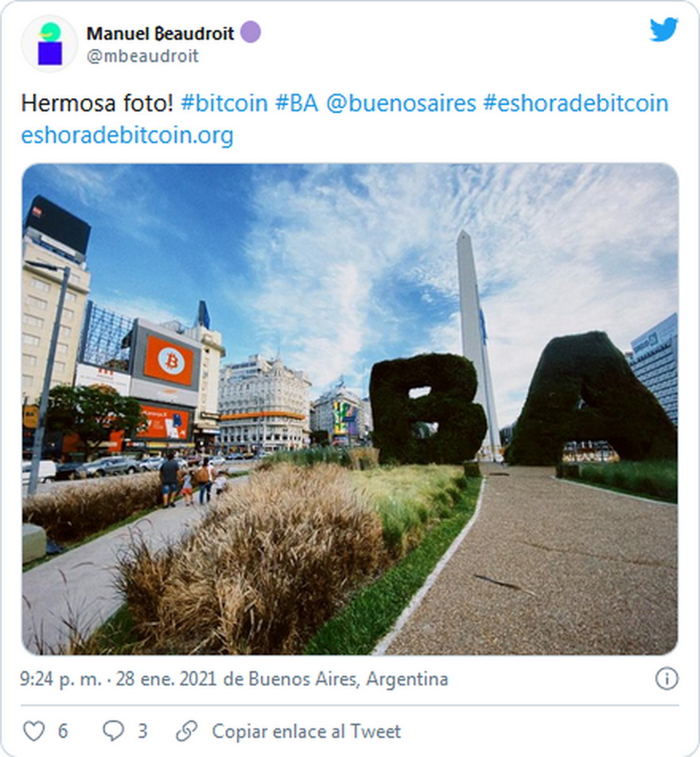Click the Twitter bird logo

[x=663, y=30]
